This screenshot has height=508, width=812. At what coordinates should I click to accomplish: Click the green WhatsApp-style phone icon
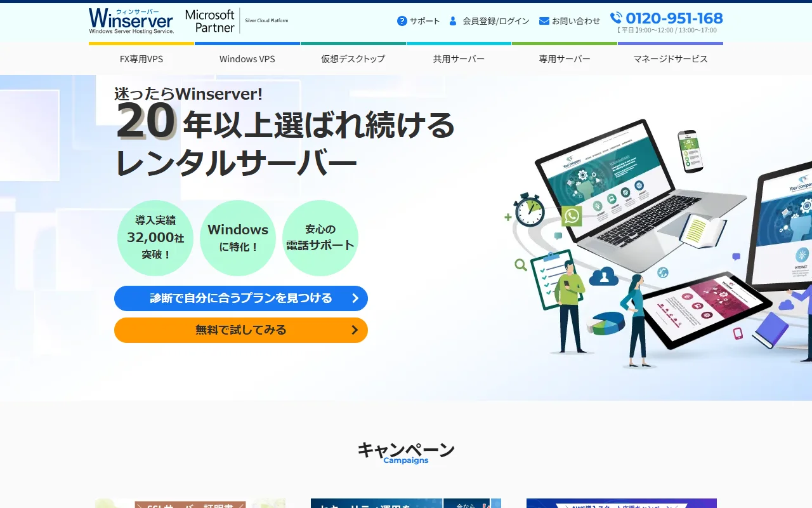coord(572,216)
